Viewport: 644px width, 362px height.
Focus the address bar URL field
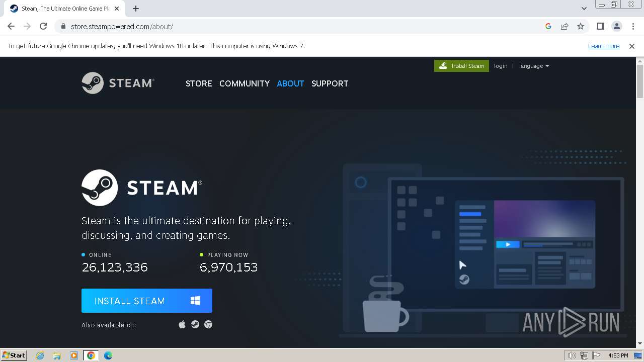pos(302,26)
